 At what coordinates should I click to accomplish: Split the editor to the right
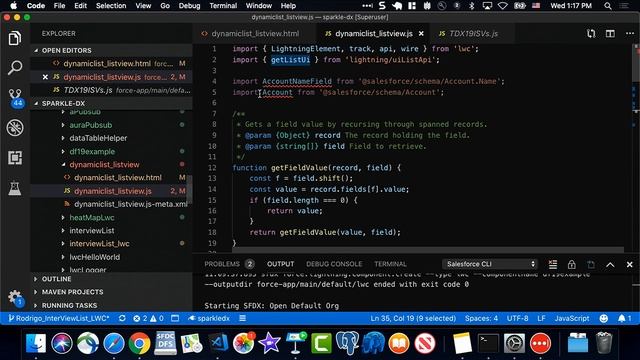coord(610,33)
